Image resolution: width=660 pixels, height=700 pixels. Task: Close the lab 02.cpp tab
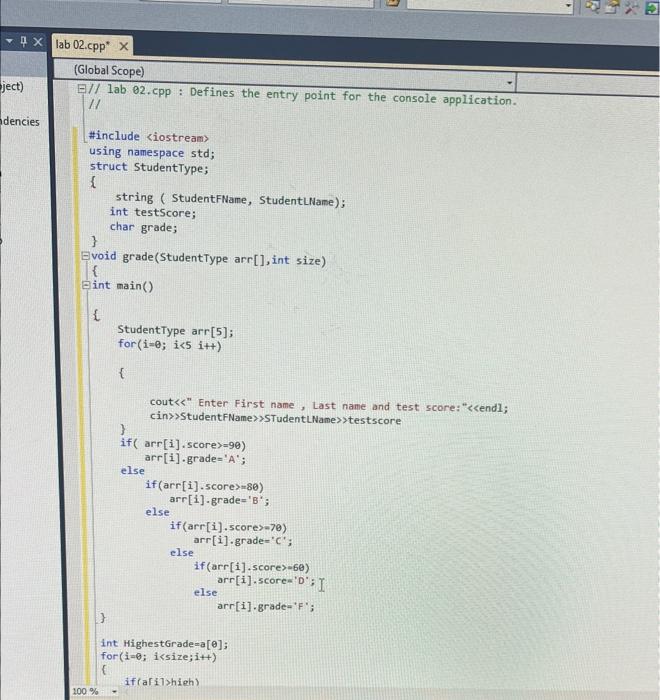(124, 46)
